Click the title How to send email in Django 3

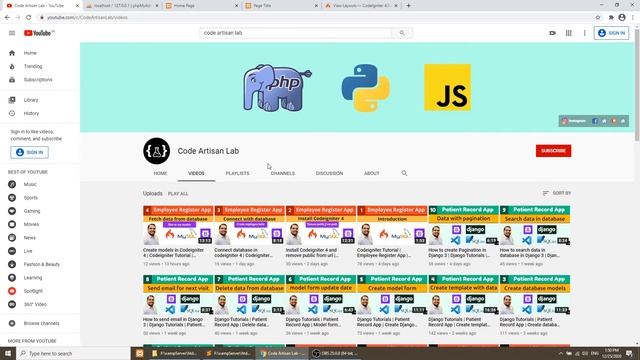pos(174,322)
